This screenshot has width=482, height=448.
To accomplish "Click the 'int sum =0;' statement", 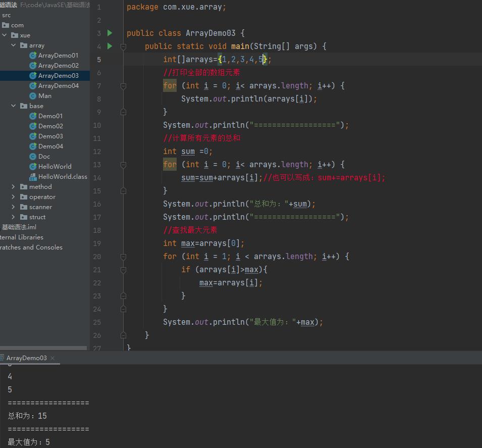I will tap(188, 152).
